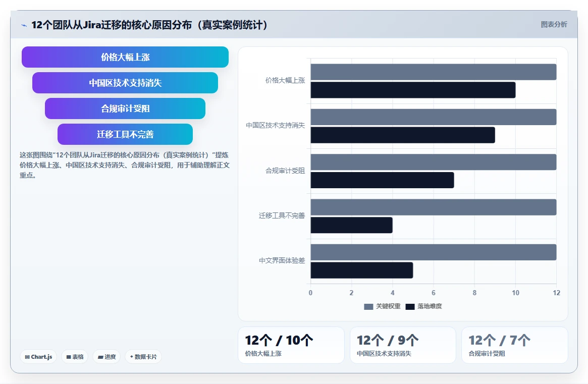
Task: Select the 迁移工具不完善 funnel bar
Action: coord(125,134)
